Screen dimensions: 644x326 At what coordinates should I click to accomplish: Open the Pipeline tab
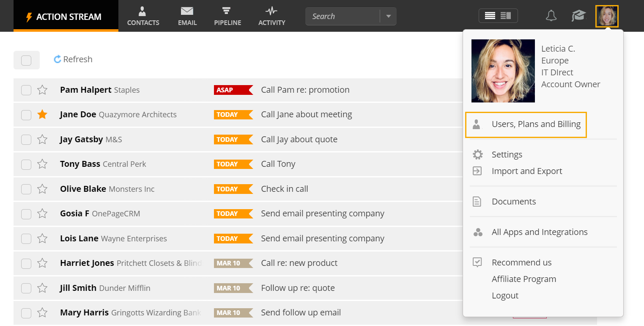(227, 16)
